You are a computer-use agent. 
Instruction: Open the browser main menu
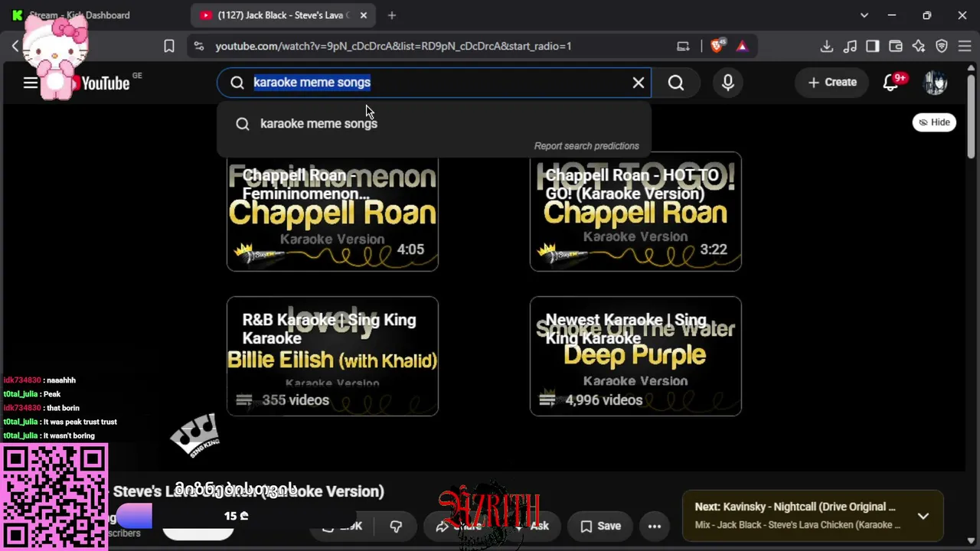[x=964, y=46]
